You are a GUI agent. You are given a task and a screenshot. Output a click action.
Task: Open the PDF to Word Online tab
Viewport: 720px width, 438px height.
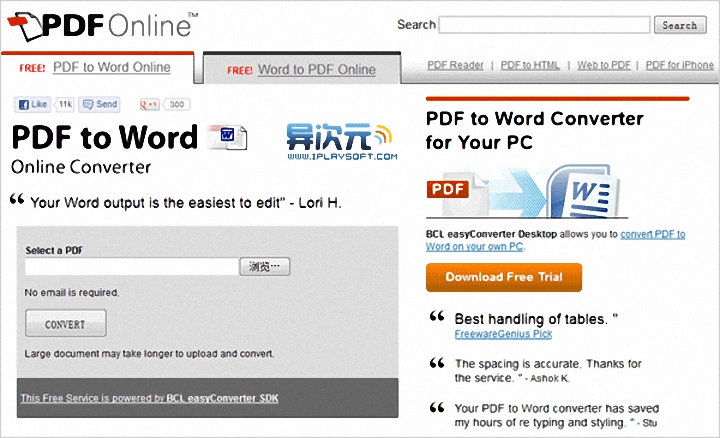tap(112, 67)
